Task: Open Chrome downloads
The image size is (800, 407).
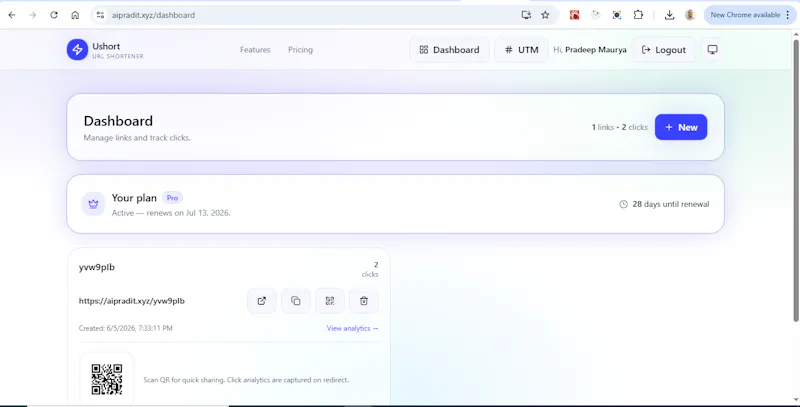Action: click(669, 15)
